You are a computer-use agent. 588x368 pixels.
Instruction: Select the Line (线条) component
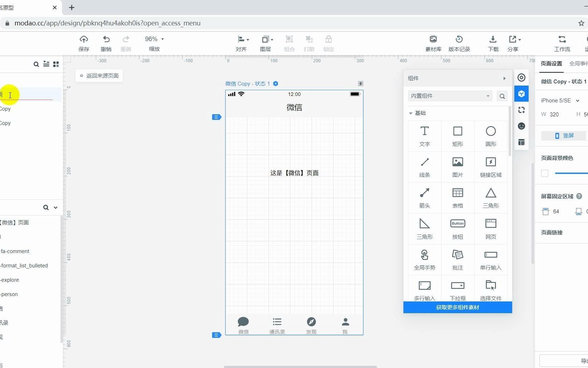pos(425,167)
